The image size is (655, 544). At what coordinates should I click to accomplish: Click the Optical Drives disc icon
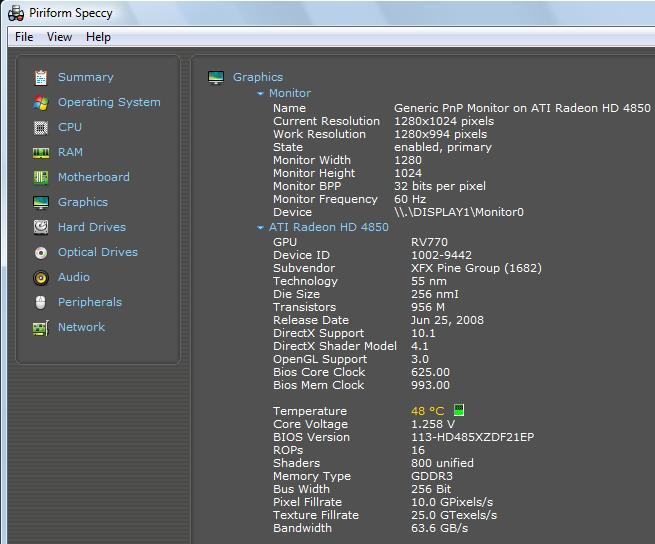tap(41, 252)
